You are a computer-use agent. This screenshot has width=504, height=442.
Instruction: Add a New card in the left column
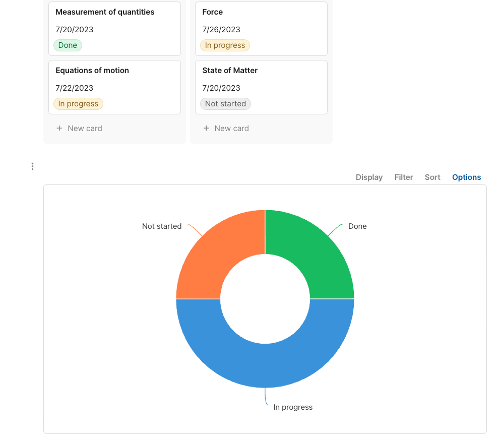point(80,128)
